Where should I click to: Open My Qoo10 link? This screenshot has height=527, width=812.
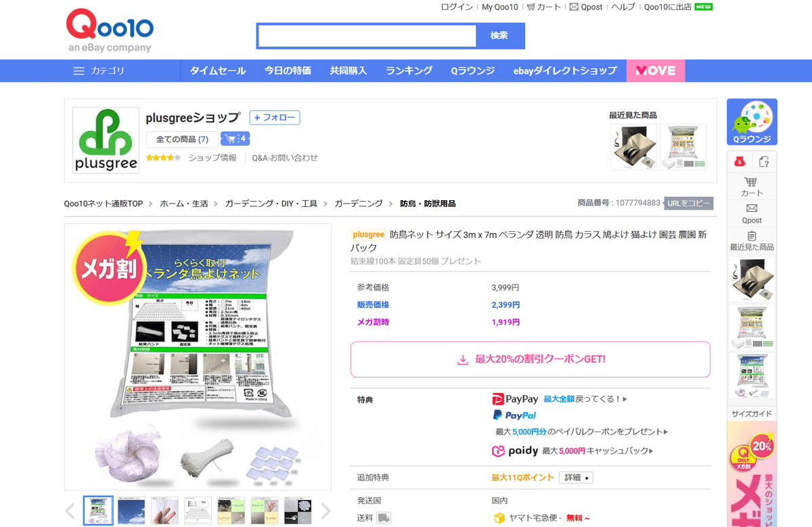(500, 7)
